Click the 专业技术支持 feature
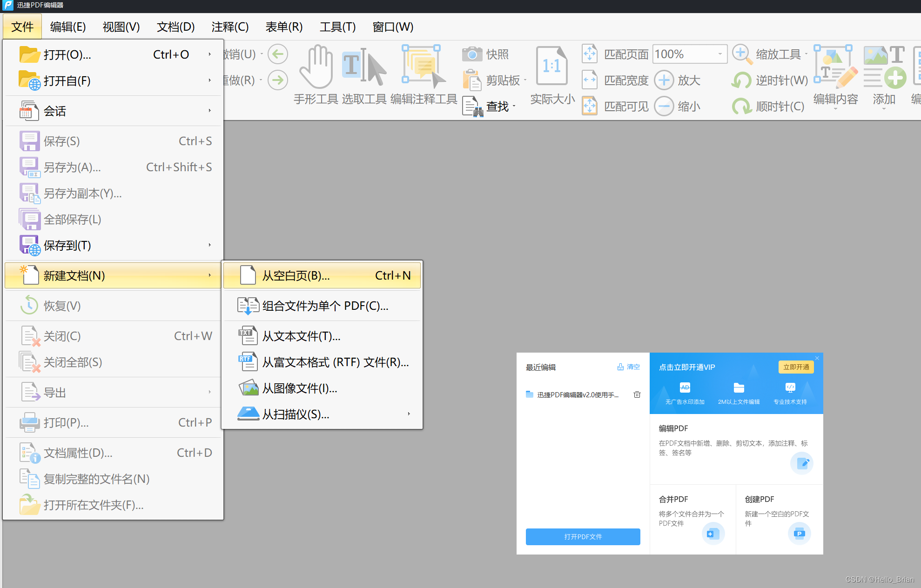The image size is (921, 588). point(790,394)
